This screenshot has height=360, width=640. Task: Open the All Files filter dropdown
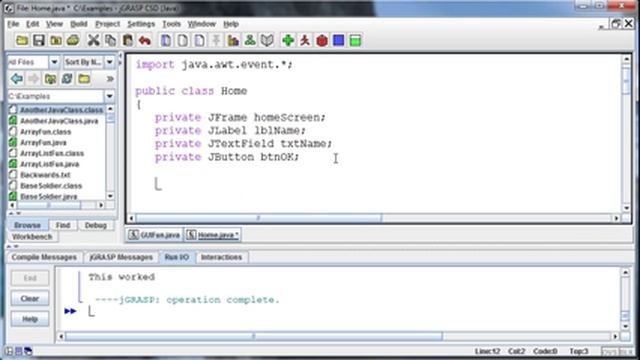[54, 62]
